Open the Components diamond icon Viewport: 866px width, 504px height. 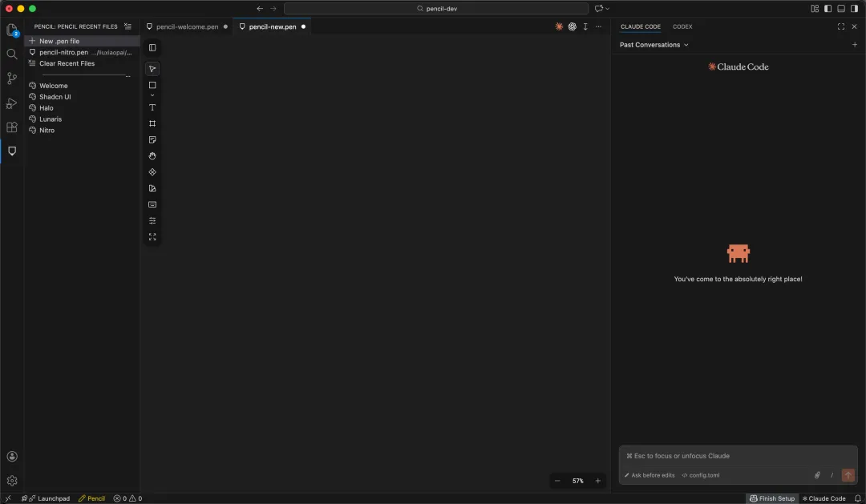[x=152, y=172]
